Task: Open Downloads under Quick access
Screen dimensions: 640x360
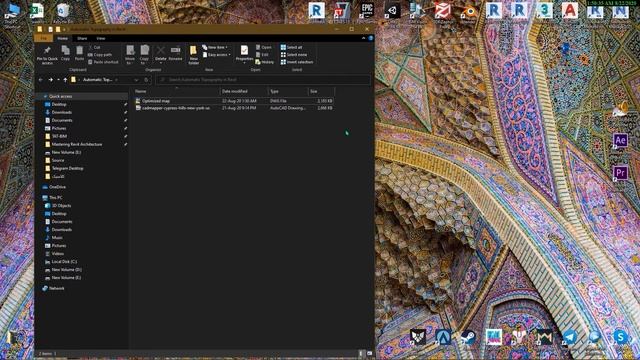Action: point(62,113)
